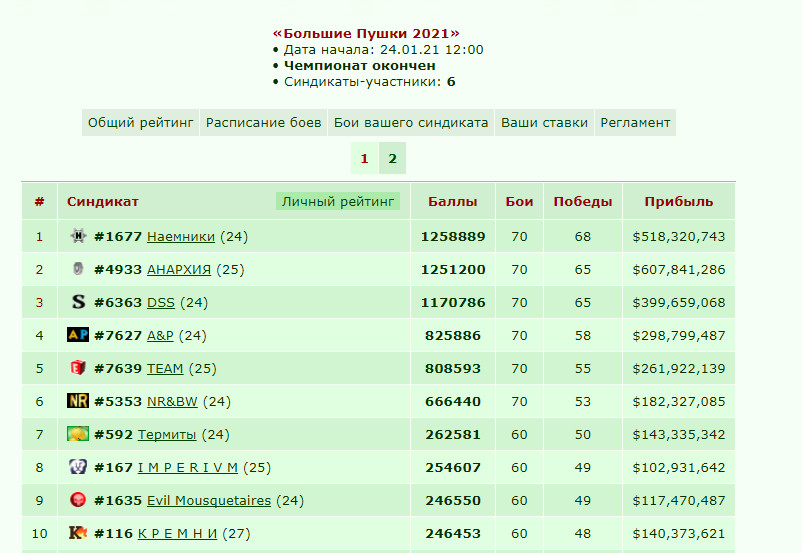The width and height of the screenshot is (802, 553).
Task: Click the profit value $607,841,286
Action: click(x=679, y=270)
